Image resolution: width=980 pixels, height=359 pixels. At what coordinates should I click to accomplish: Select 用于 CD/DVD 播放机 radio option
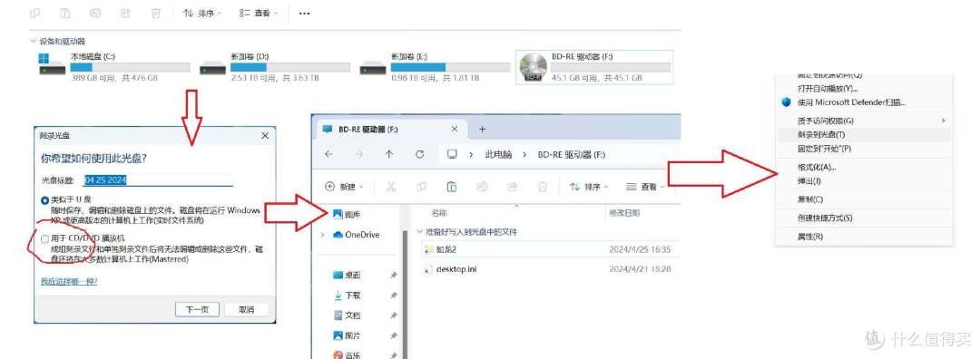point(44,238)
